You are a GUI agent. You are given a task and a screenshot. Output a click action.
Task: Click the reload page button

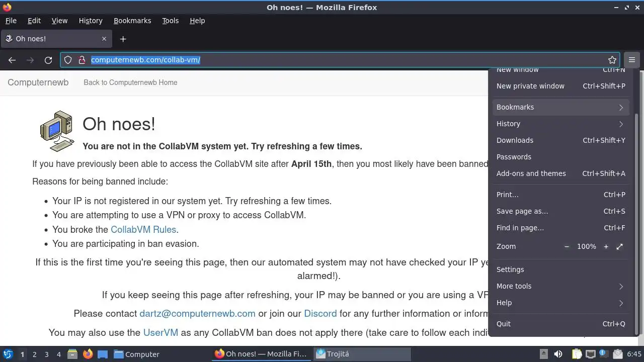[48, 60]
